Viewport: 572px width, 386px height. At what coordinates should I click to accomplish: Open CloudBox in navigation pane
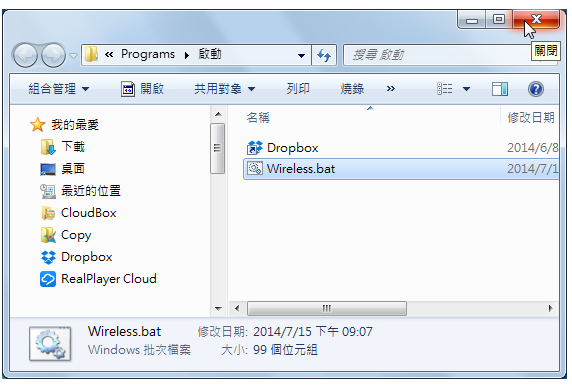tap(89, 213)
